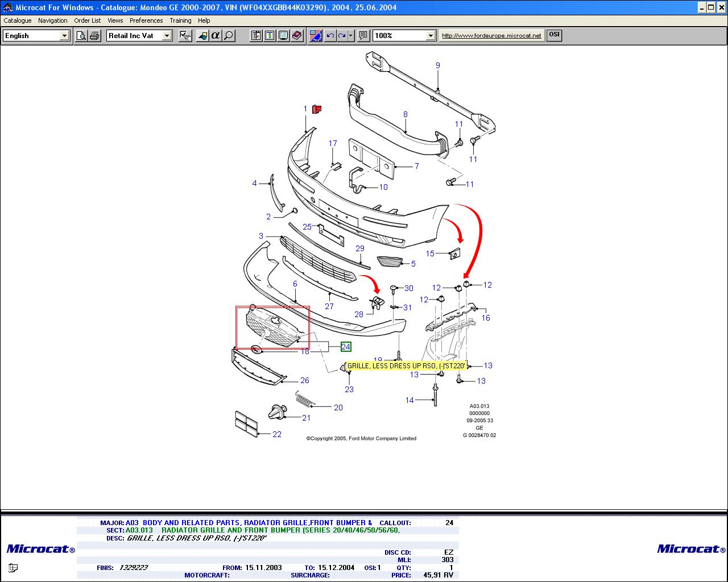Open the Navigation menu
The height and width of the screenshot is (582, 728).
click(x=52, y=20)
